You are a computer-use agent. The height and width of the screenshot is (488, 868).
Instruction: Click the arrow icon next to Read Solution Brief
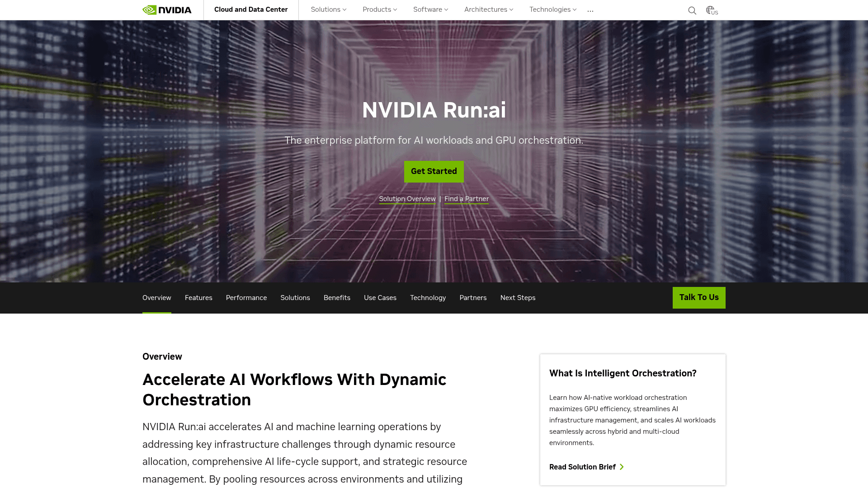tap(623, 467)
